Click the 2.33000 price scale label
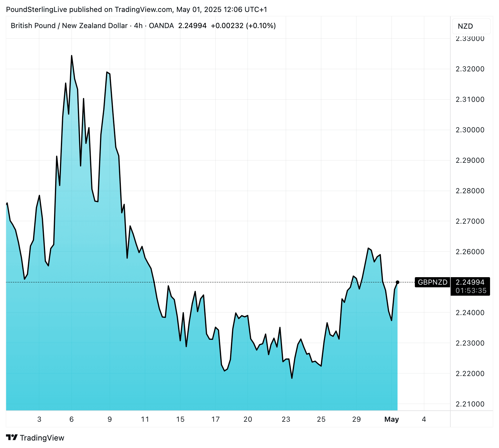The image size is (499, 448). click(470, 39)
